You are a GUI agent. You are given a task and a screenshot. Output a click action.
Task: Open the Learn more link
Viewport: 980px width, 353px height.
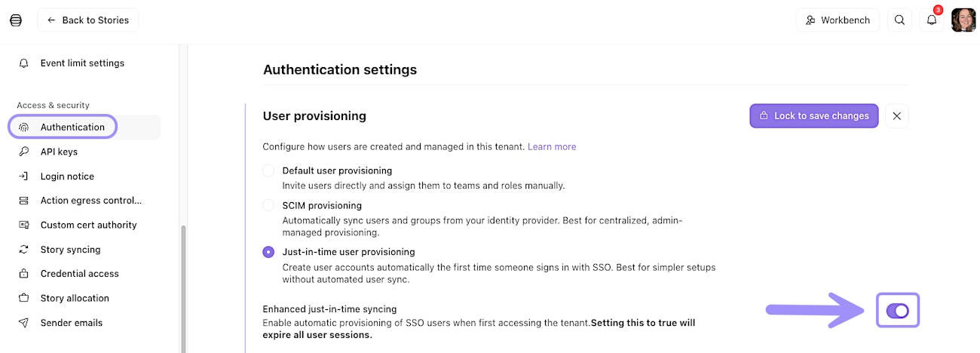[x=552, y=146]
